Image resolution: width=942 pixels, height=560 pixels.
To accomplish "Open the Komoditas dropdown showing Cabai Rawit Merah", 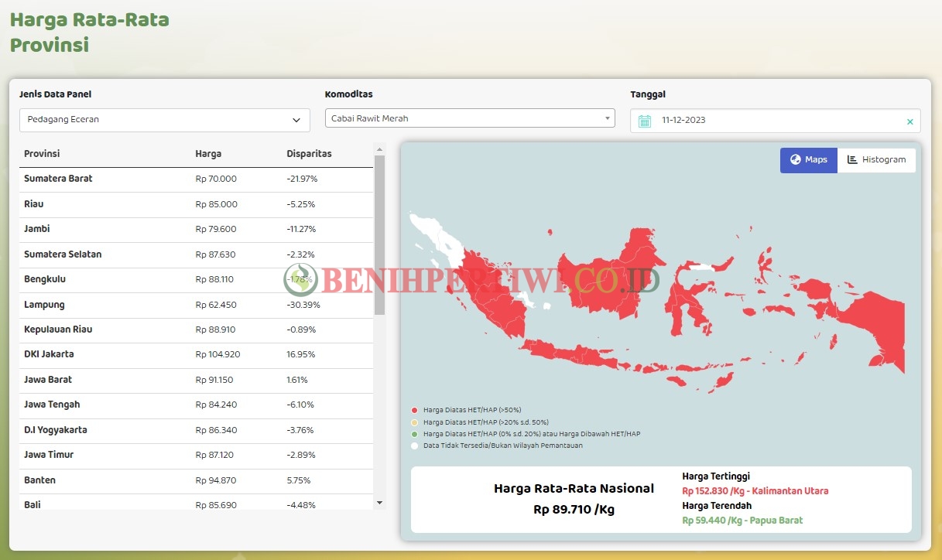I will tap(468, 118).
